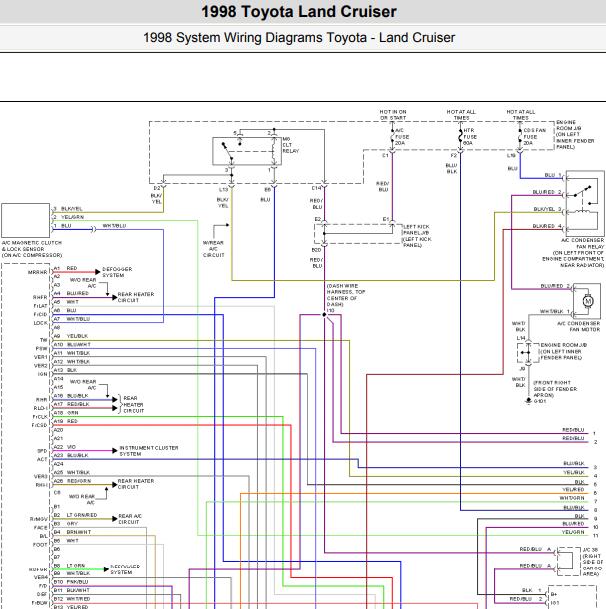Click "INSTRUMENT CLUSTER SYSTEM" label
This screenshot has width=606, height=609.
[149, 451]
